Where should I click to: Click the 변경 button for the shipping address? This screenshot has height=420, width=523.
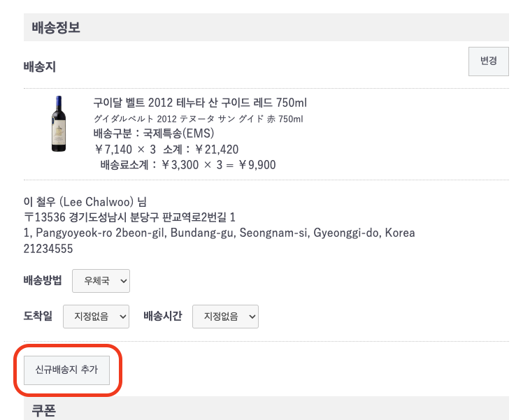pos(488,61)
